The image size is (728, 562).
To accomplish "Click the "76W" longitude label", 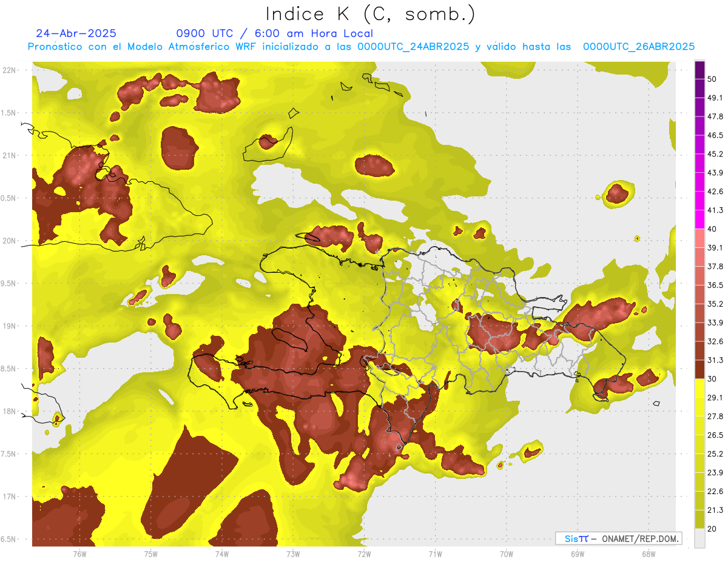I will (x=79, y=554).
